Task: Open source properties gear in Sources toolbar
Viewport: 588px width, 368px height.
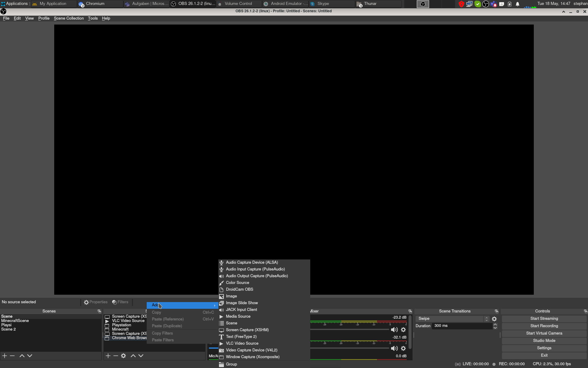Action: tap(123, 356)
